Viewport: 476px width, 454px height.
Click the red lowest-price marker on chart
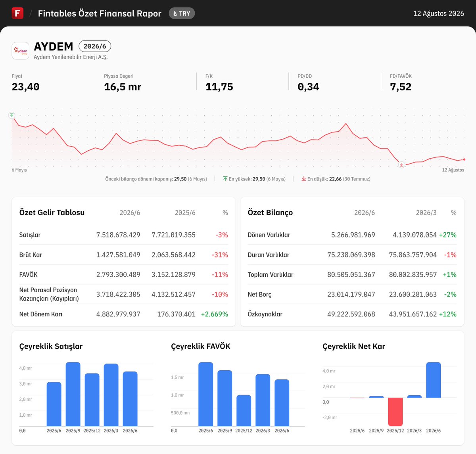[x=402, y=165]
